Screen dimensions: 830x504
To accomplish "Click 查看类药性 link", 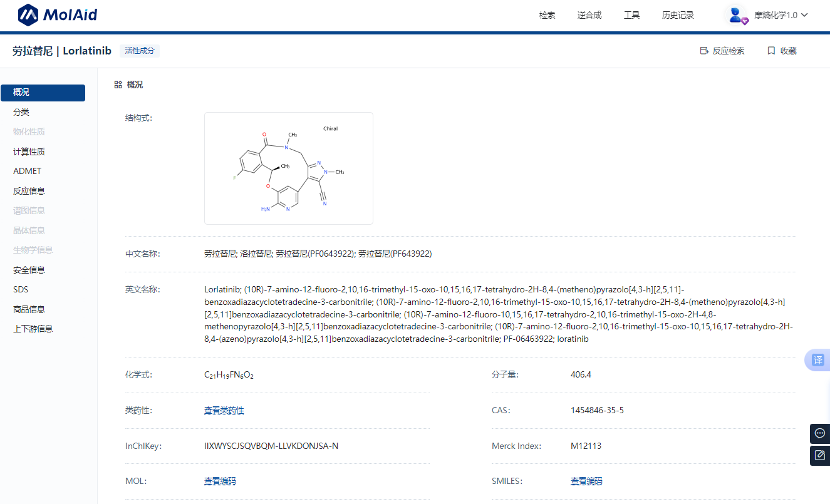I will coord(224,411).
